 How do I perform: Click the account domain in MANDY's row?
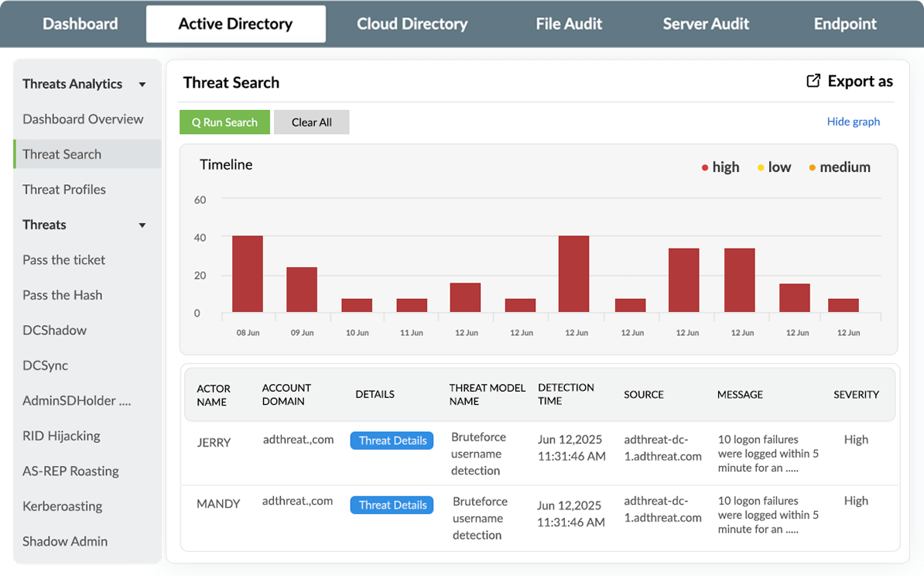coord(298,501)
